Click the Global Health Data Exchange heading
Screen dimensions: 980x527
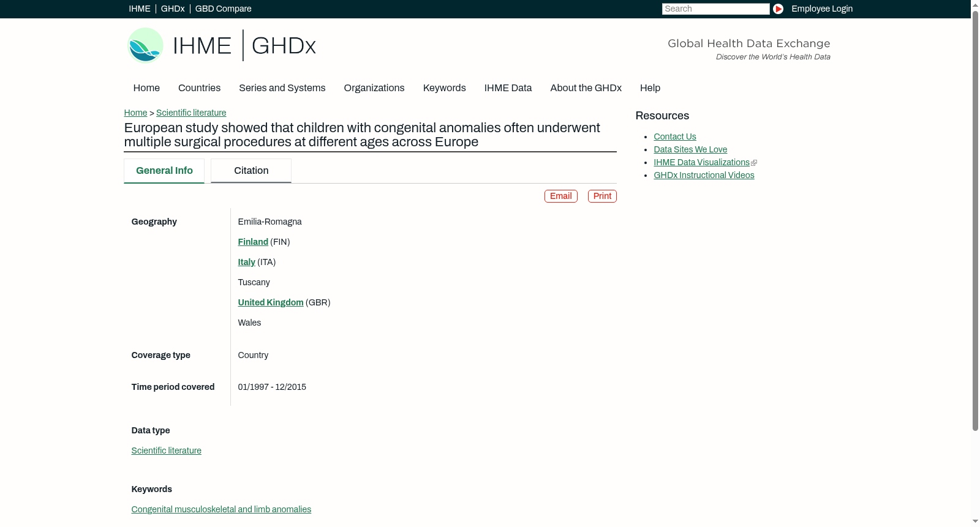pyautogui.click(x=748, y=43)
